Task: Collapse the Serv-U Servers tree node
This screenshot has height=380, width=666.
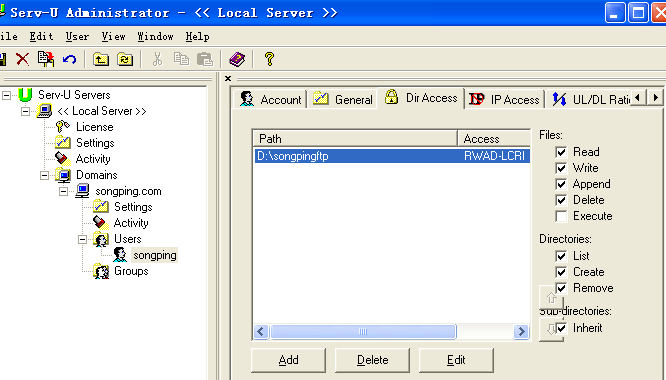Action: pos(6,95)
